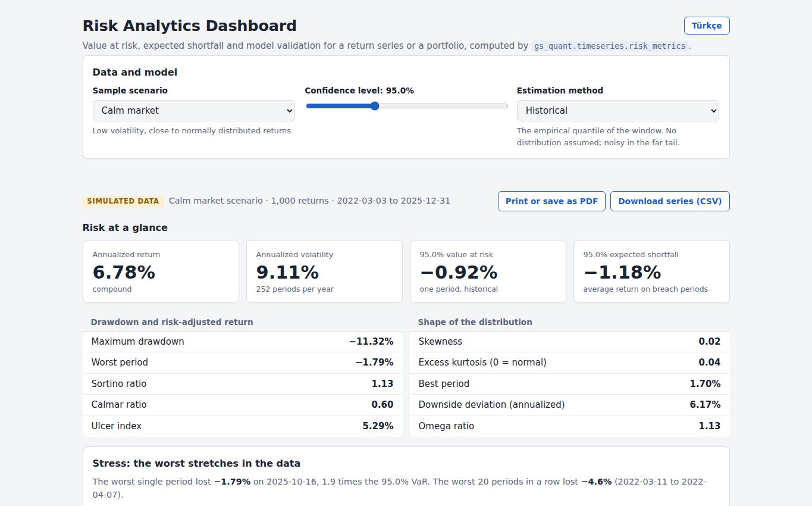This screenshot has width=812, height=506.
Task: Click the Excess kurtosis row label
Action: point(482,363)
